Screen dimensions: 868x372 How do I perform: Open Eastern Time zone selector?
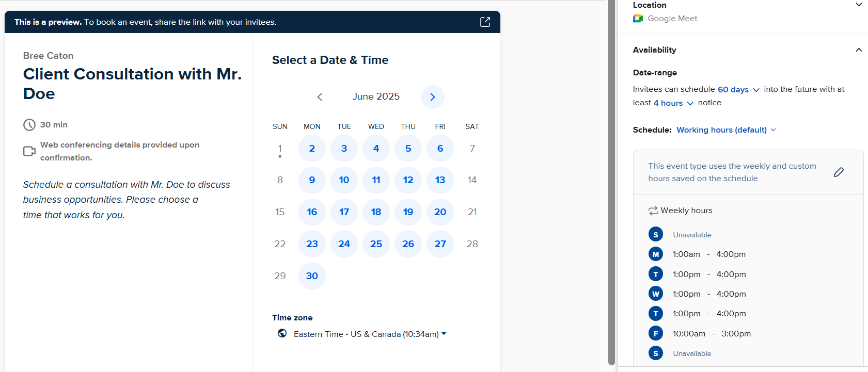tap(370, 334)
